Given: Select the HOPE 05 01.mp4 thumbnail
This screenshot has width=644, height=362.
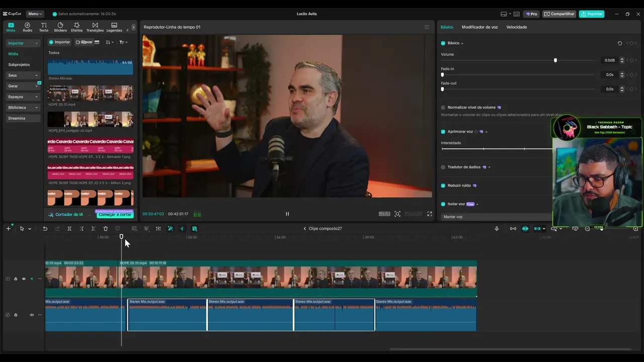Looking at the screenshot, I should click(x=91, y=94).
